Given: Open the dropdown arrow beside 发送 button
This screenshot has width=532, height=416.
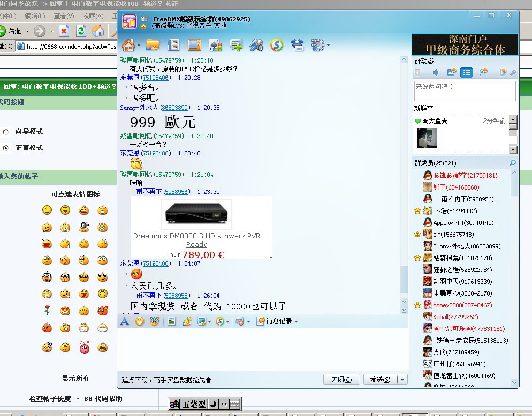Looking at the screenshot, I should pos(402,380).
